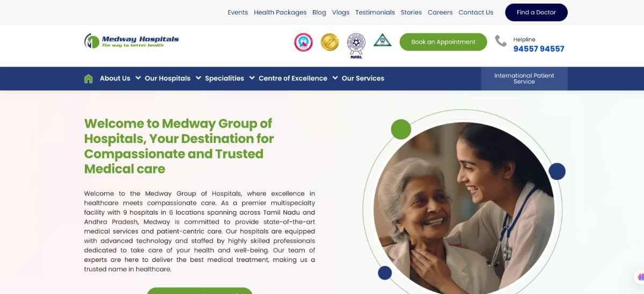Screen dimensions: 644x294
Task: Open the Testimonials link
Action: pyautogui.click(x=375, y=12)
